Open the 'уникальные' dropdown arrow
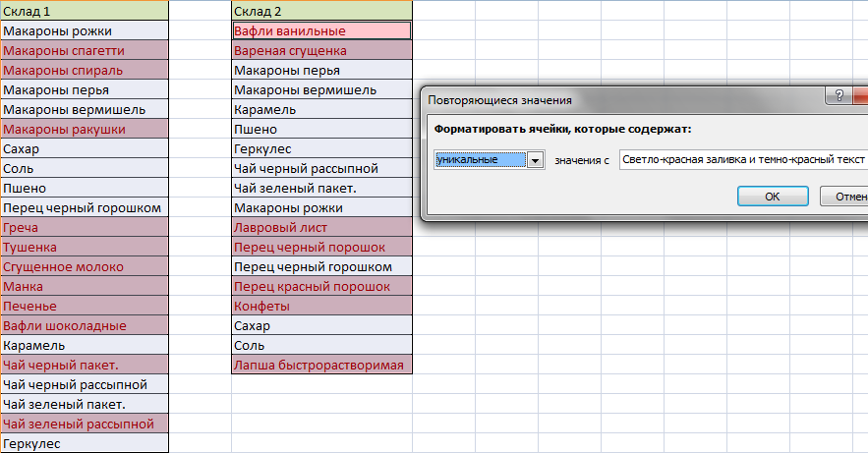Viewport: 868px width, 453px height. point(536,160)
